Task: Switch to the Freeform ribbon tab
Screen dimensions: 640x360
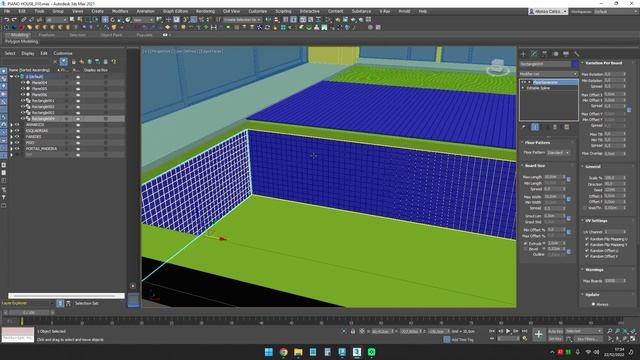Action: click(x=47, y=35)
